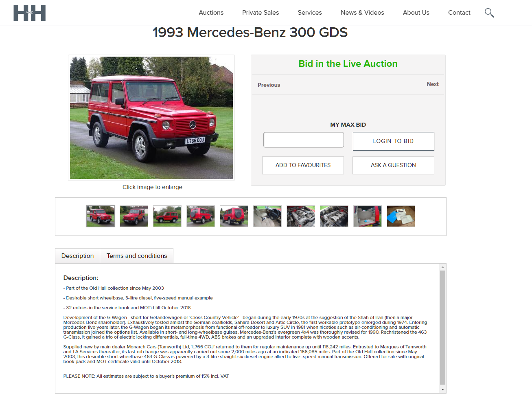
Task: Select the documents and book pack thumbnail
Action: [x=401, y=216]
